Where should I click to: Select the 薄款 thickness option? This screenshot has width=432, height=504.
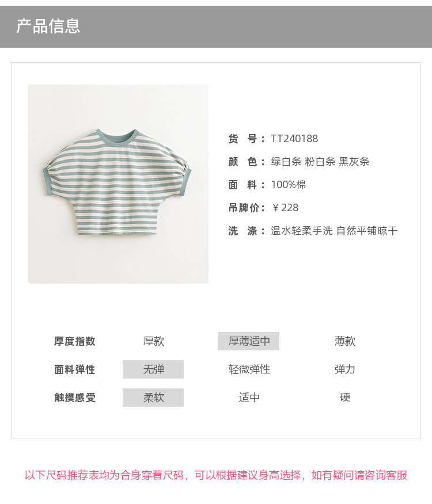[345, 341]
